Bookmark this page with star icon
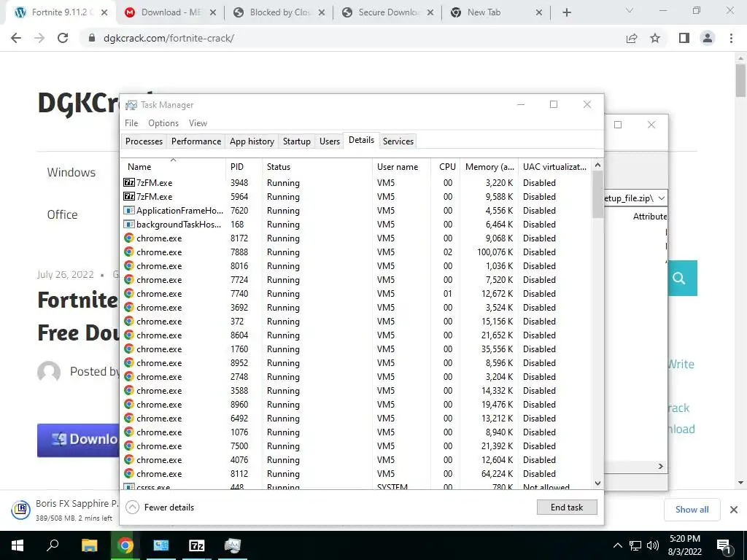 [x=655, y=38]
